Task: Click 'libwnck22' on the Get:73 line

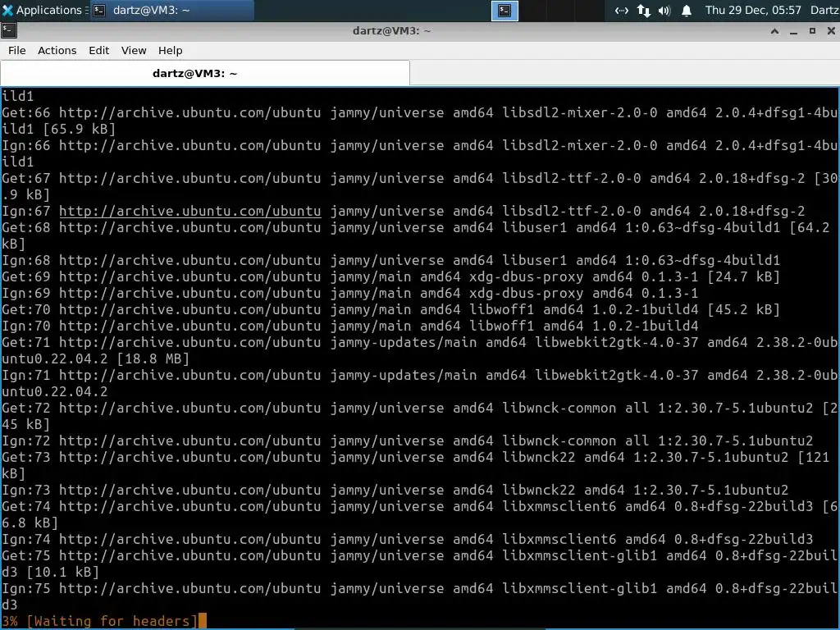Action: click(x=538, y=458)
